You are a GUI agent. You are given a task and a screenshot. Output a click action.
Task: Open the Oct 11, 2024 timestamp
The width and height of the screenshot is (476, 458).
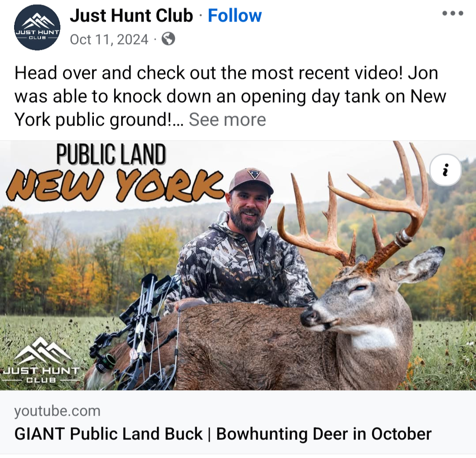point(109,40)
